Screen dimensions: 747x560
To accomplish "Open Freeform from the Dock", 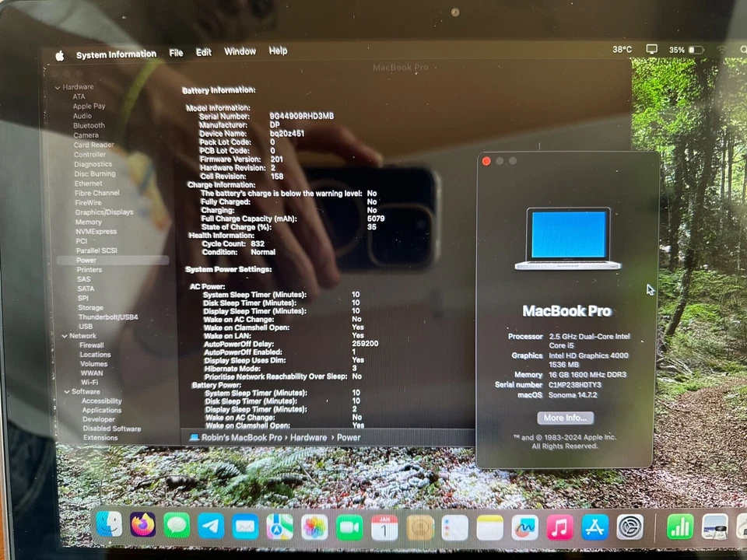I will coord(524,527).
